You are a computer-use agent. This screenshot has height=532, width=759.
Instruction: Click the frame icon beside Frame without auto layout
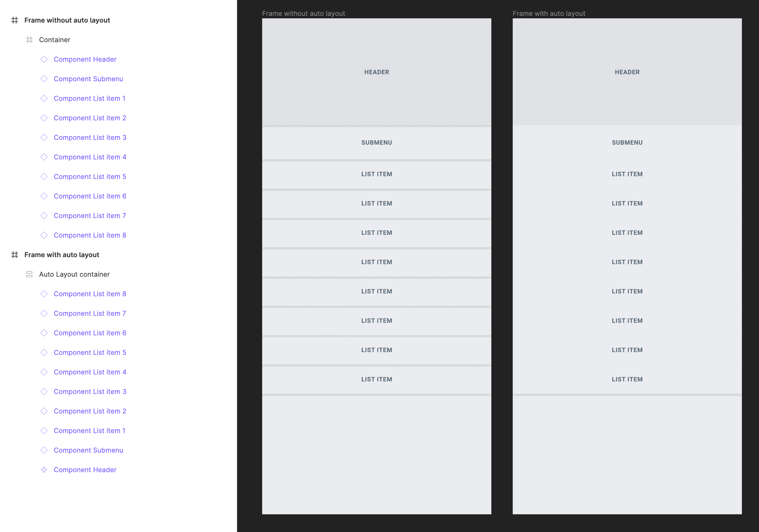15,20
